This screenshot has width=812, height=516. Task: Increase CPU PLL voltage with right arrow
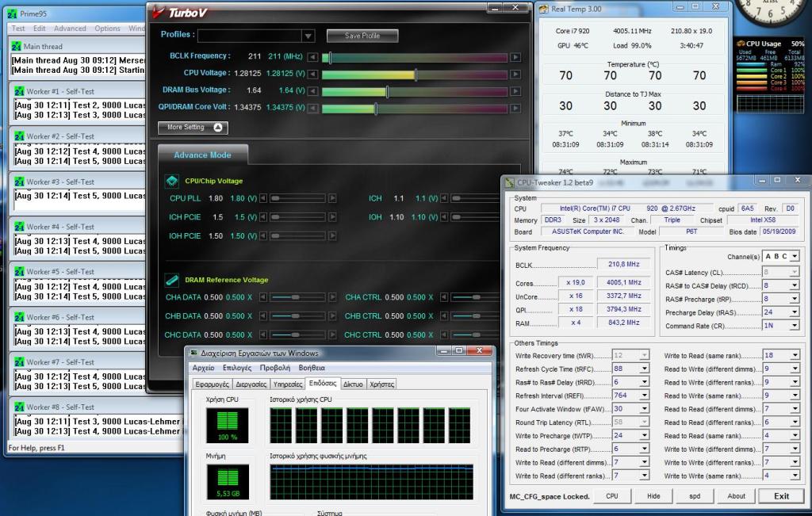point(332,198)
